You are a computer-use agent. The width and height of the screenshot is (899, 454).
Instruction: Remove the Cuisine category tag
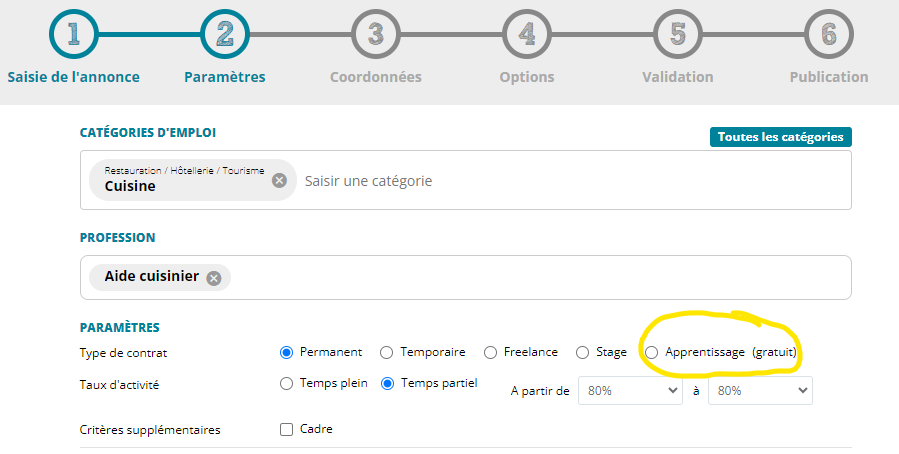(279, 181)
